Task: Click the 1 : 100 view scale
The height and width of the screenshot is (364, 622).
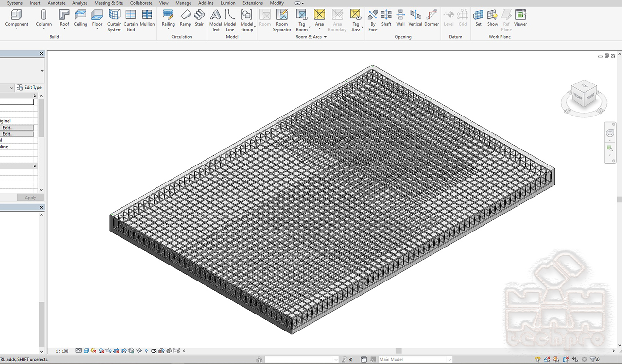Action: [62, 351]
